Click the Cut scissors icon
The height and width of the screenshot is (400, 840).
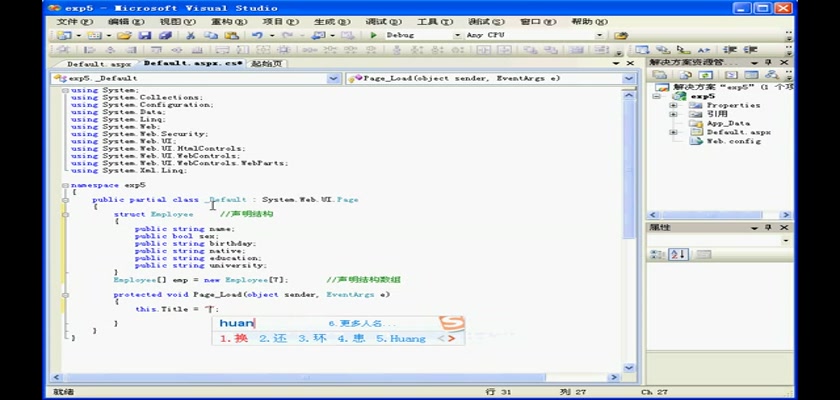[191, 35]
